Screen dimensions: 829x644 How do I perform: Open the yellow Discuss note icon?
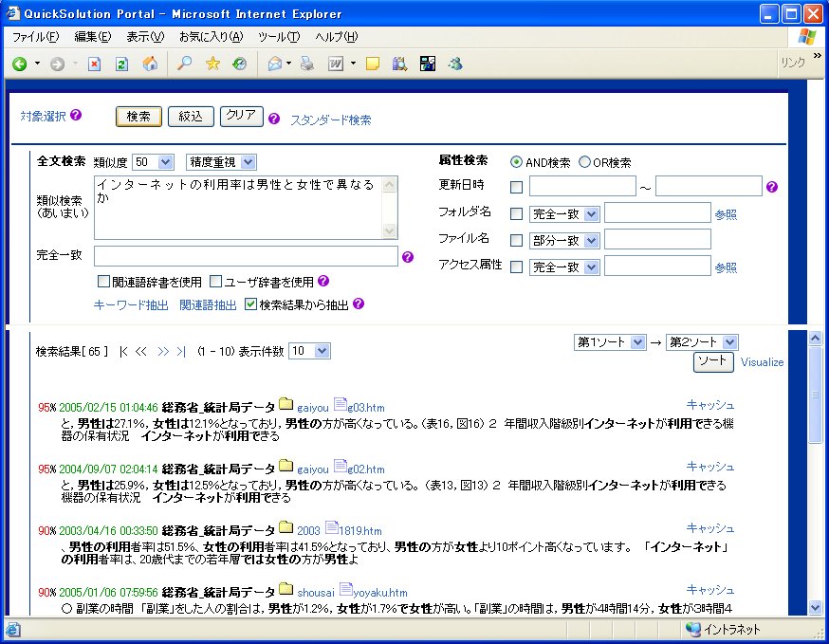pyautogui.click(x=373, y=64)
